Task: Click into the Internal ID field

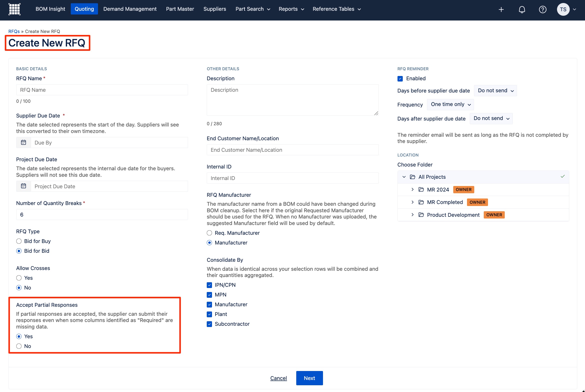Action: (292, 178)
